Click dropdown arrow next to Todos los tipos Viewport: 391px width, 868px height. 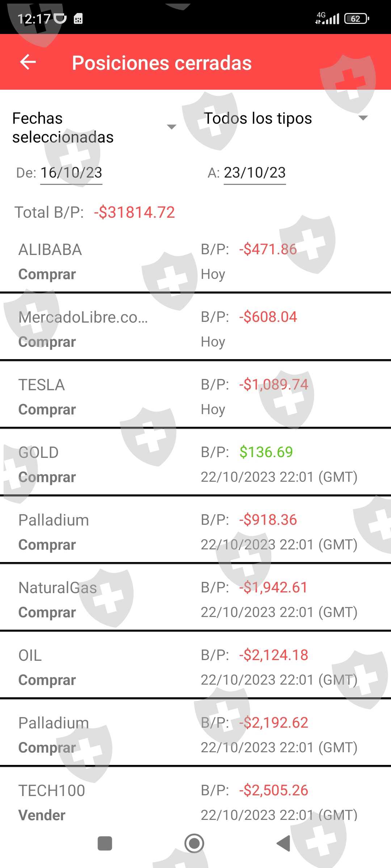point(363,118)
